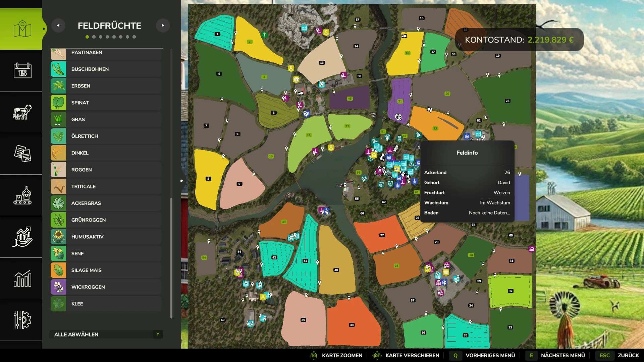Open the calendar sidebar icon
Image resolution: width=644 pixels, height=362 pixels.
click(x=22, y=71)
